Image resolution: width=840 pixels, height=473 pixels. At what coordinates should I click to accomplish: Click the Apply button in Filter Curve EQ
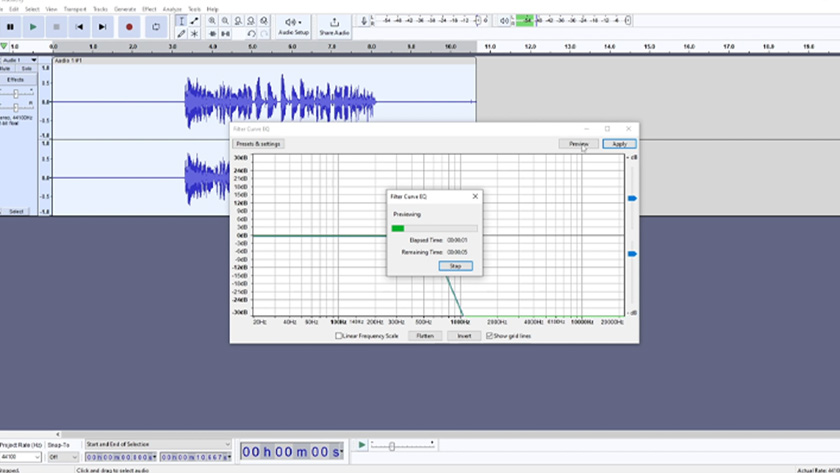tap(619, 144)
